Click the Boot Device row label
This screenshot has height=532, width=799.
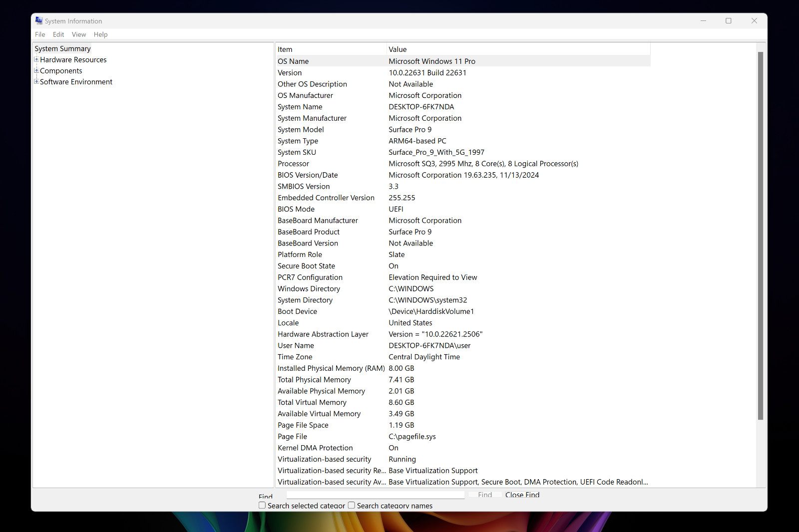coord(297,311)
